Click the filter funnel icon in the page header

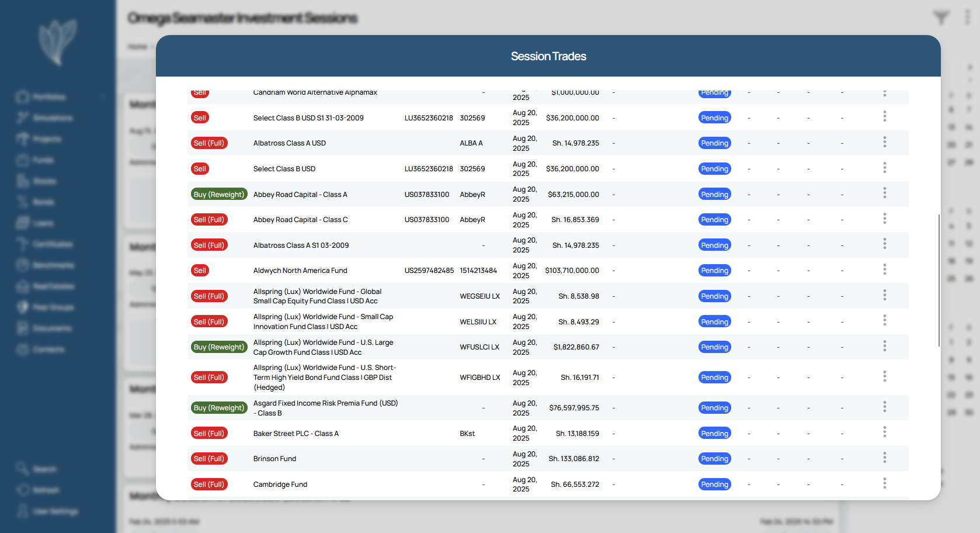click(940, 18)
